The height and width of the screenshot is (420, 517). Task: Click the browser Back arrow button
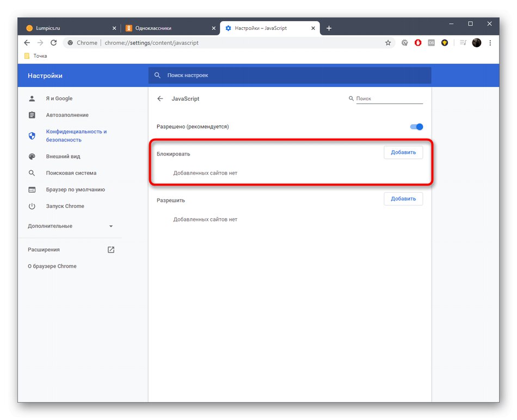pyautogui.click(x=27, y=42)
